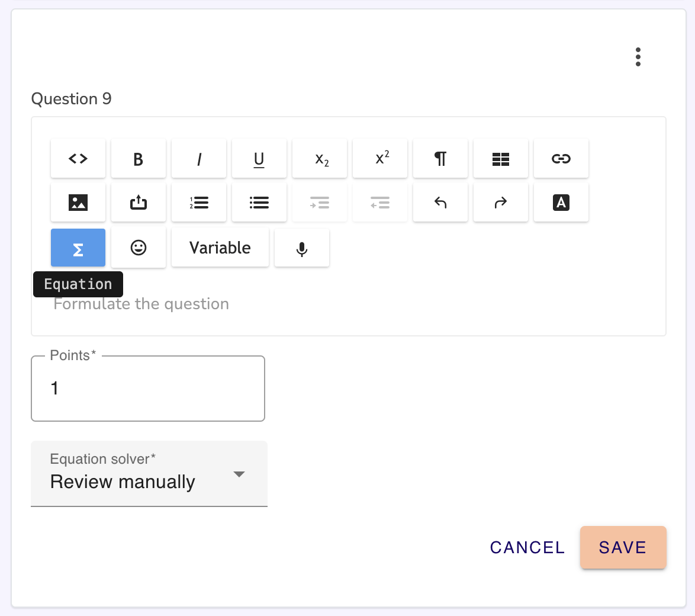Click the Sigma equation button
This screenshot has width=695, height=616.
pyautogui.click(x=78, y=248)
